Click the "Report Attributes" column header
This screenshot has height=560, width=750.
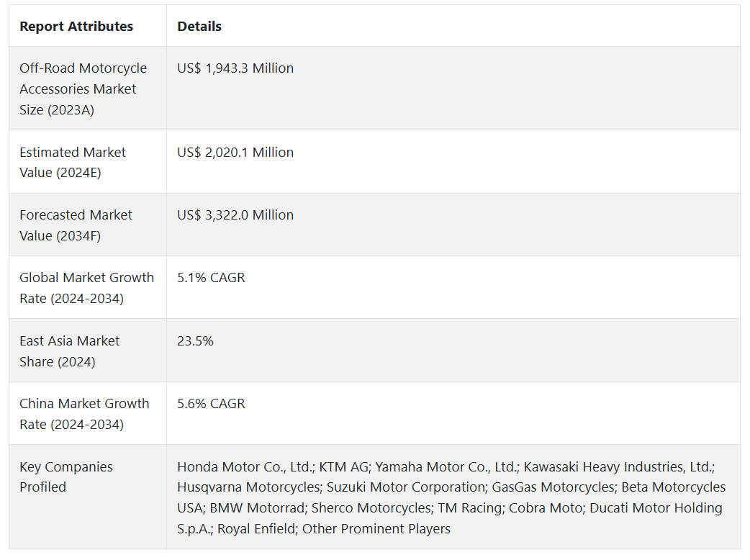76,27
